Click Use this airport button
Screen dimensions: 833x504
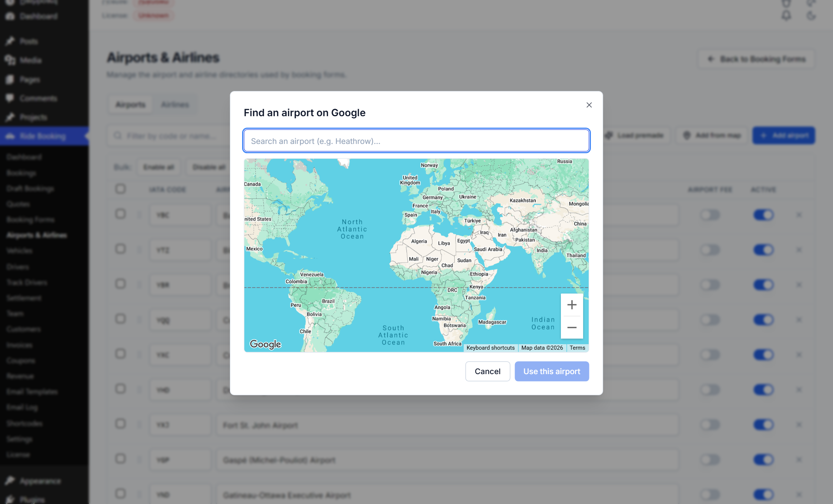pos(552,371)
